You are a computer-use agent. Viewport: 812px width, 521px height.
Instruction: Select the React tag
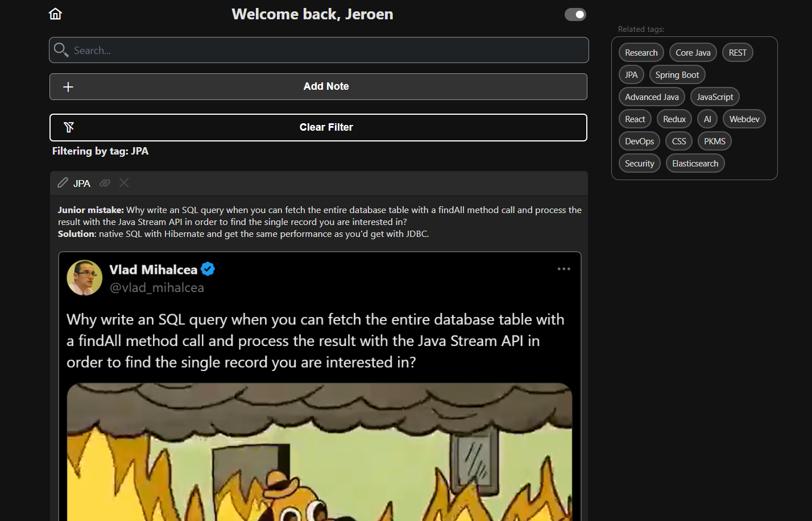635,119
